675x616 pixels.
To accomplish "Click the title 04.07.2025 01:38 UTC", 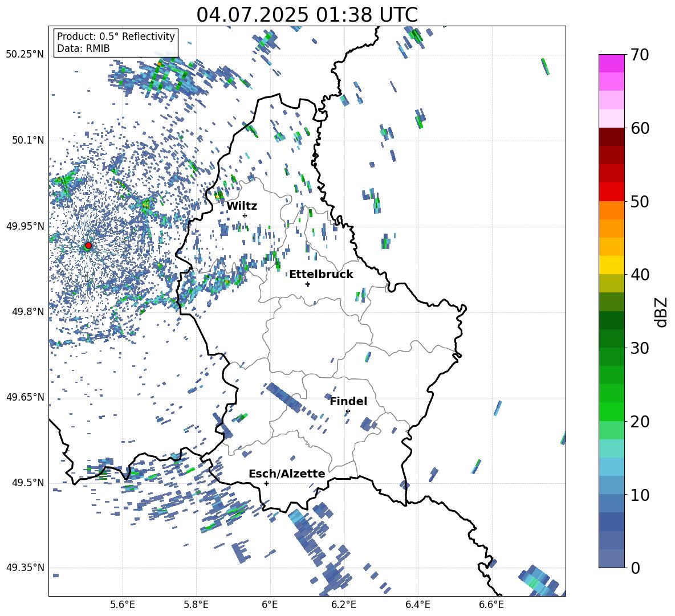I will pyautogui.click(x=307, y=15).
